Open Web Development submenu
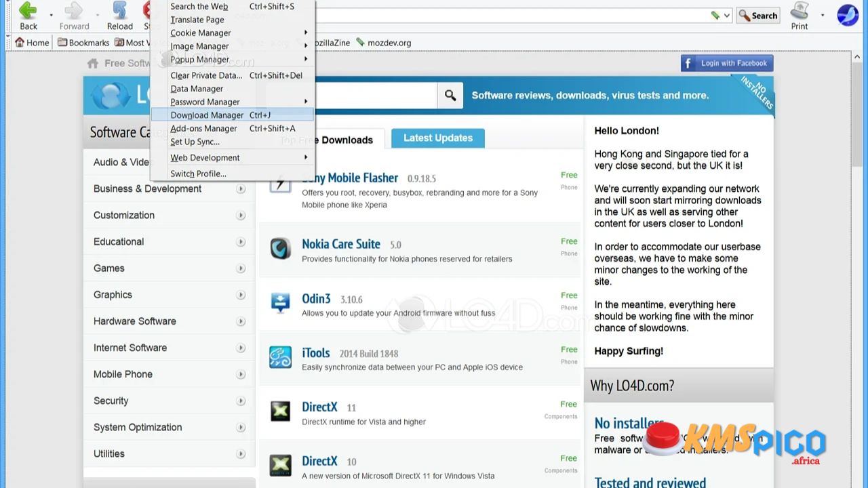 (232, 157)
